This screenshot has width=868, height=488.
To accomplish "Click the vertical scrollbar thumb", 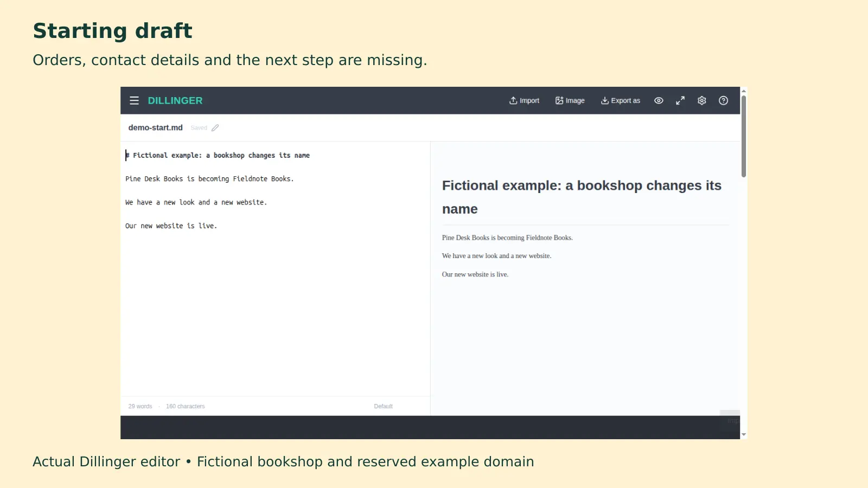I will (744, 136).
